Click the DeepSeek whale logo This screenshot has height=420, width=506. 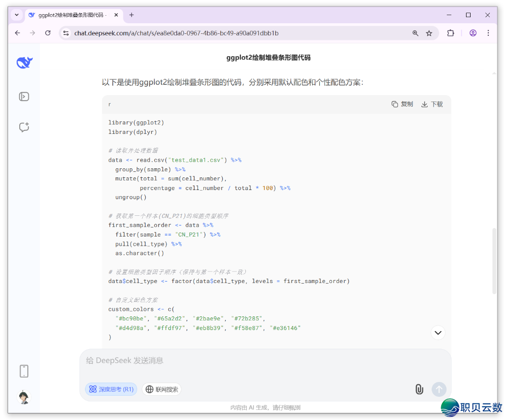coord(24,62)
